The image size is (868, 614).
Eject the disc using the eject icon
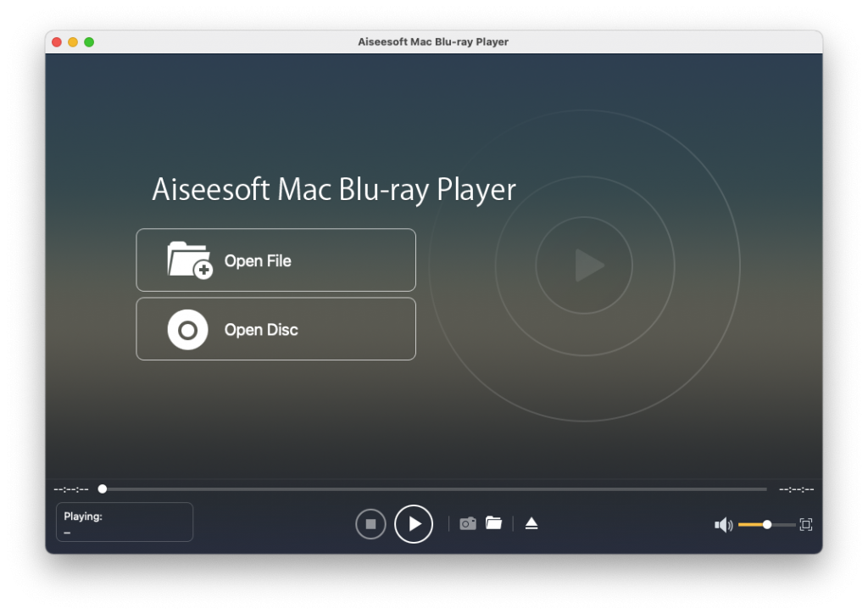coord(531,523)
